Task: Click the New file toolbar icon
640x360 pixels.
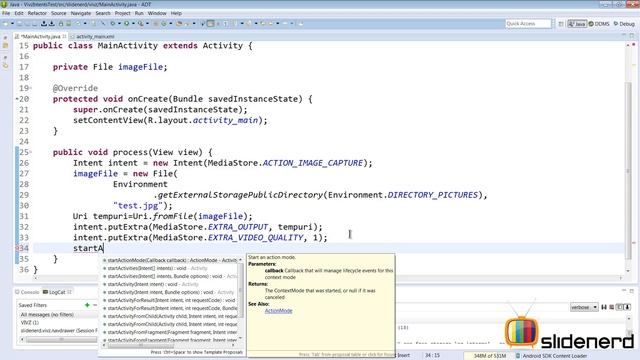Action: pos(6,24)
